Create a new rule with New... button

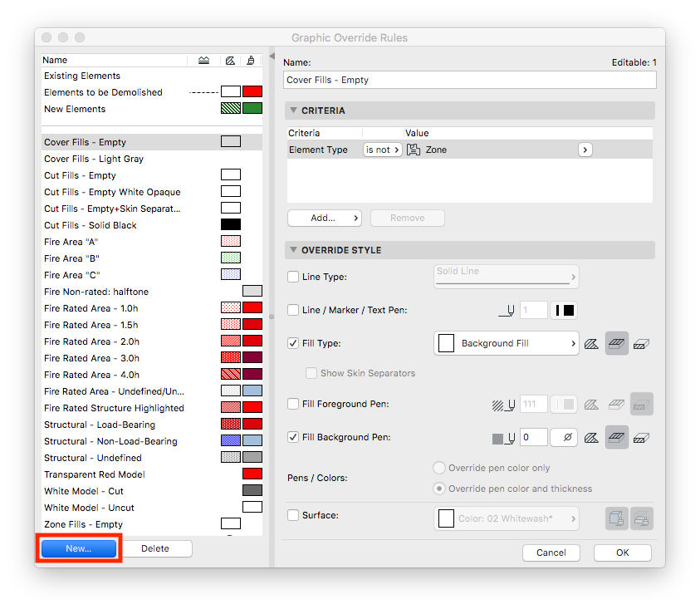[x=79, y=548]
